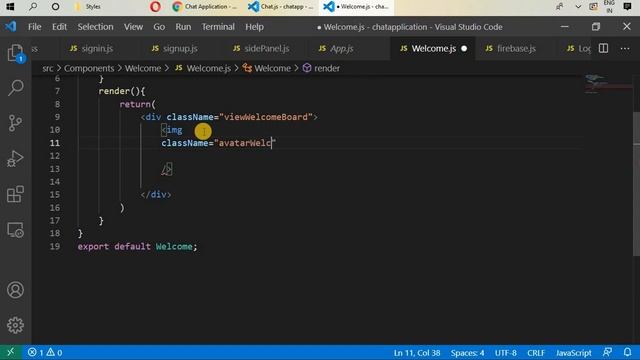Click the editor minimap
This screenshot has height=360, width=640.
[x=608, y=84]
